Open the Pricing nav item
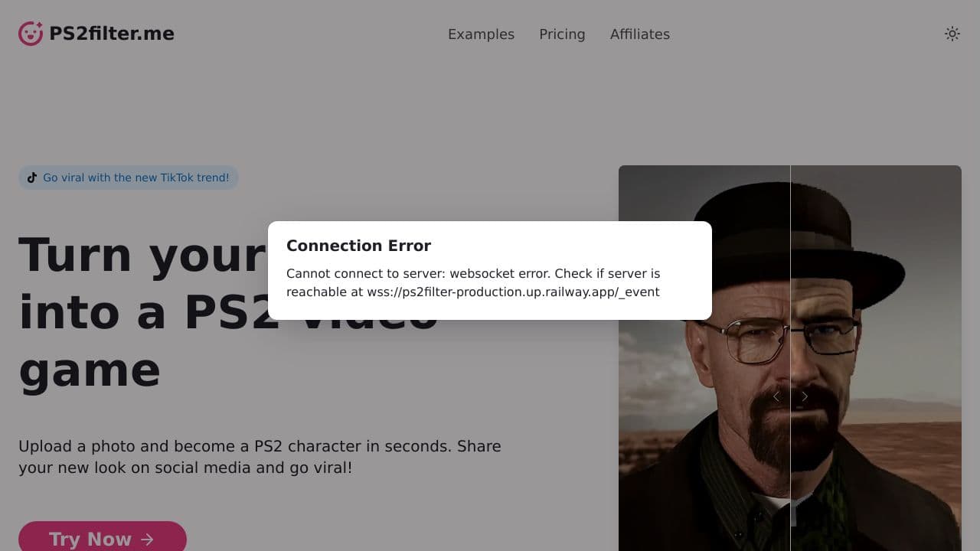This screenshot has height=551, width=980. 562,34
